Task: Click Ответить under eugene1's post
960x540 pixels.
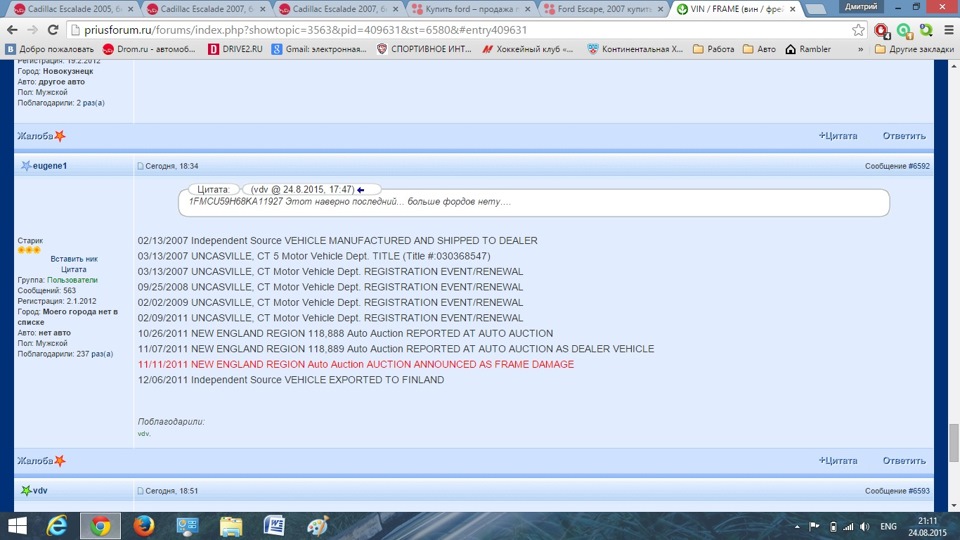Action: click(904, 460)
